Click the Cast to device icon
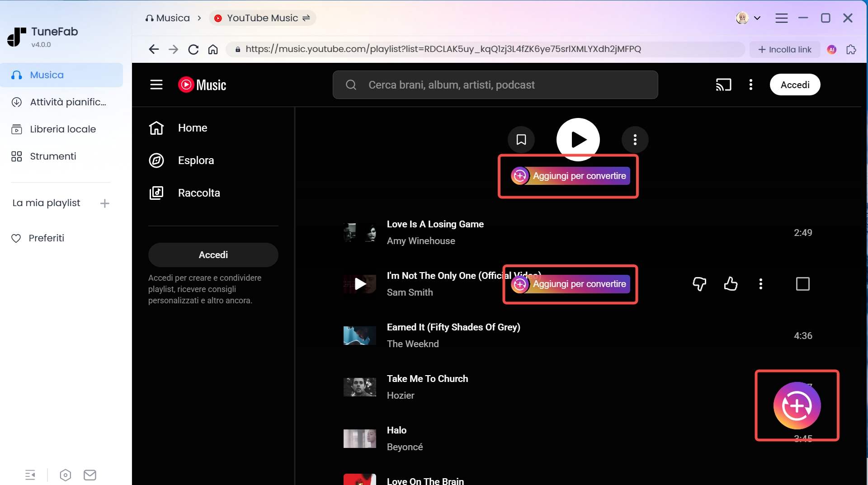The height and width of the screenshot is (485, 868). pos(723,85)
